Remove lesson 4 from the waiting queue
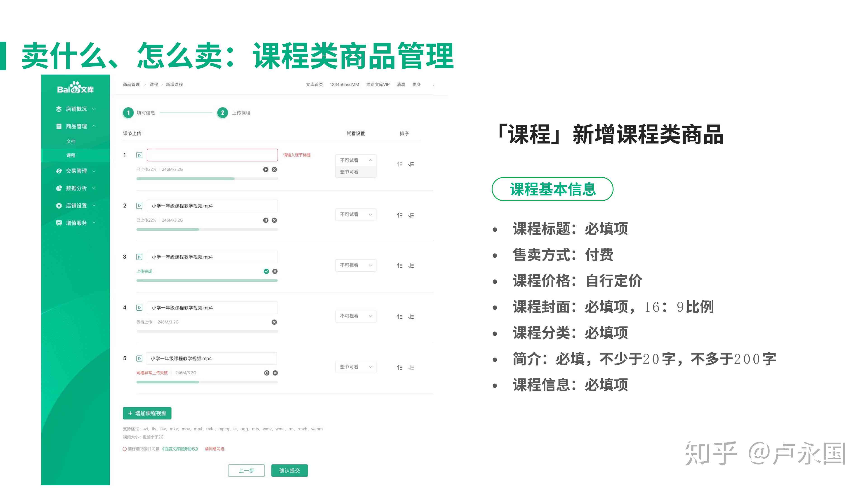Screen dimensions: 868x488 pos(274,322)
